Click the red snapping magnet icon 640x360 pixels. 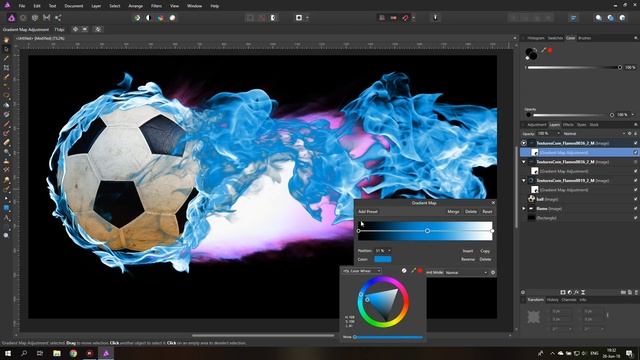(x=405, y=18)
